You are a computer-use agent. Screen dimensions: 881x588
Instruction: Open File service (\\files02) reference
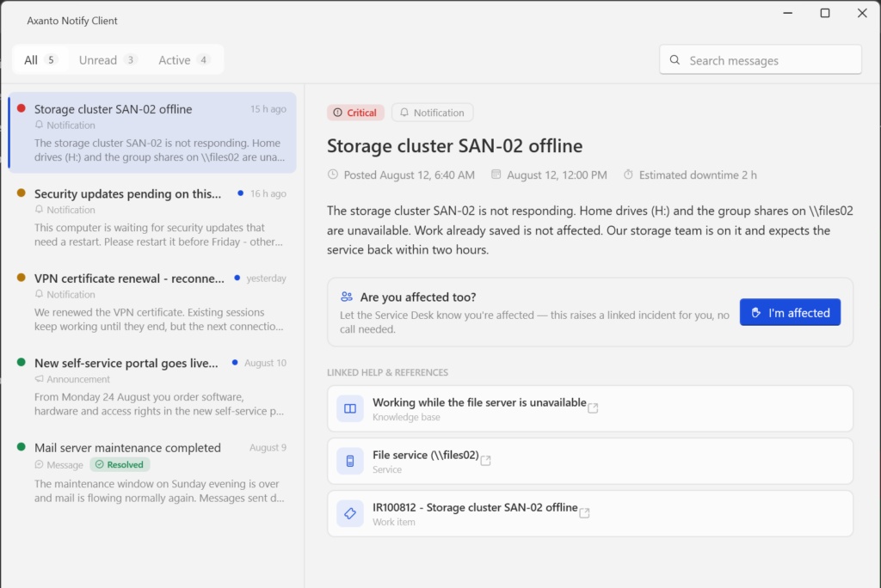click(x=590, y=461)
